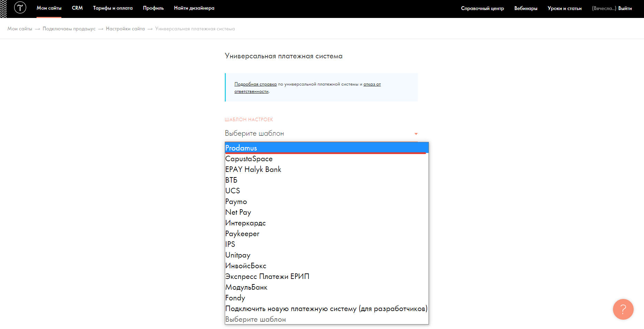The height and width of the screenshot is (329, 644).
Task: Click the Tilda logo icon
Action: pos(20,8)
